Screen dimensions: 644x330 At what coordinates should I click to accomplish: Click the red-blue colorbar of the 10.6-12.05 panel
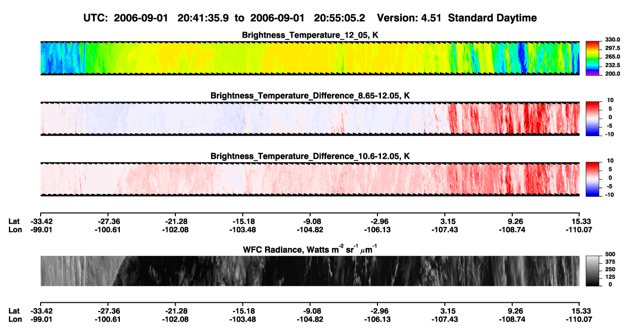tap(593, 179)
